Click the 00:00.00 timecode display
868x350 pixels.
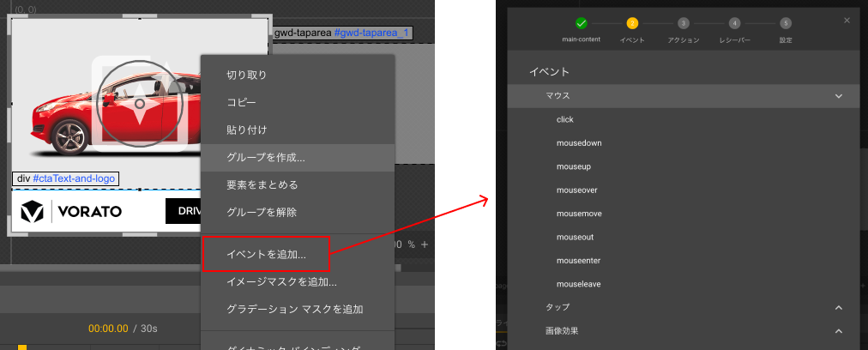point(108,328)
